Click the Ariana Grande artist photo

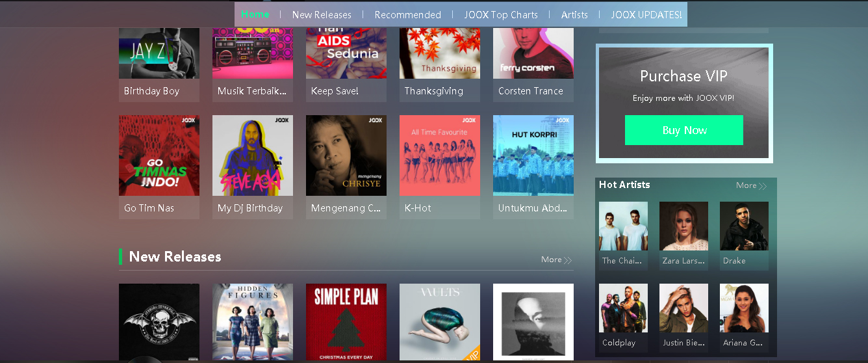[744, 308]
